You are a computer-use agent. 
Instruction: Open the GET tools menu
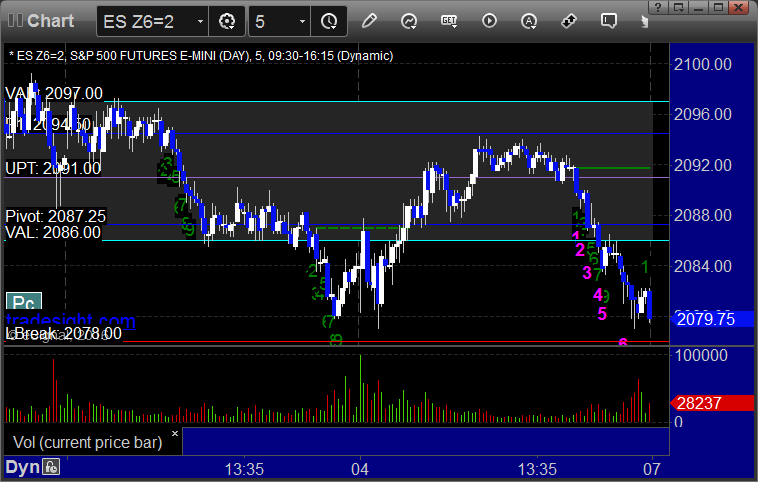pos(449,21)
